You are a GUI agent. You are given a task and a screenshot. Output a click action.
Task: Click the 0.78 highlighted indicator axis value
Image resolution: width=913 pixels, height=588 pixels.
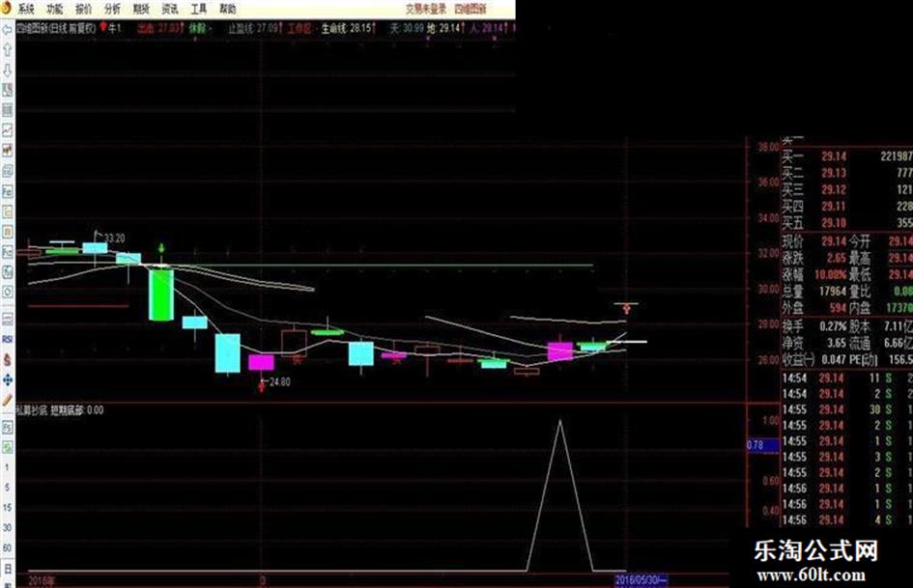pyautogui.click(x=763, y=445)
